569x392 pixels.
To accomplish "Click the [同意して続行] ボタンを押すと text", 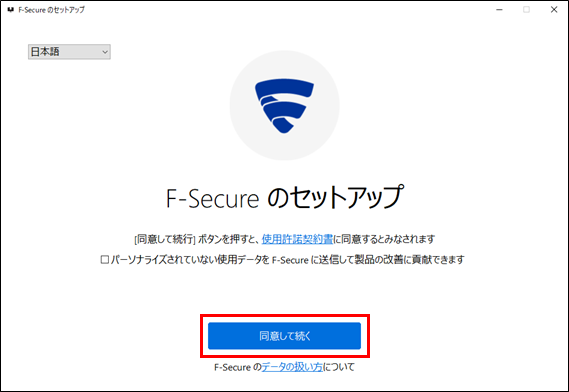I will tap(196, 239).
